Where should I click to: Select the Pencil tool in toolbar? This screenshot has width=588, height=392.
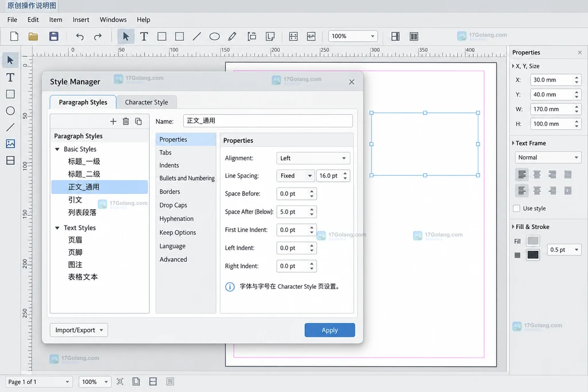[232, 36]
